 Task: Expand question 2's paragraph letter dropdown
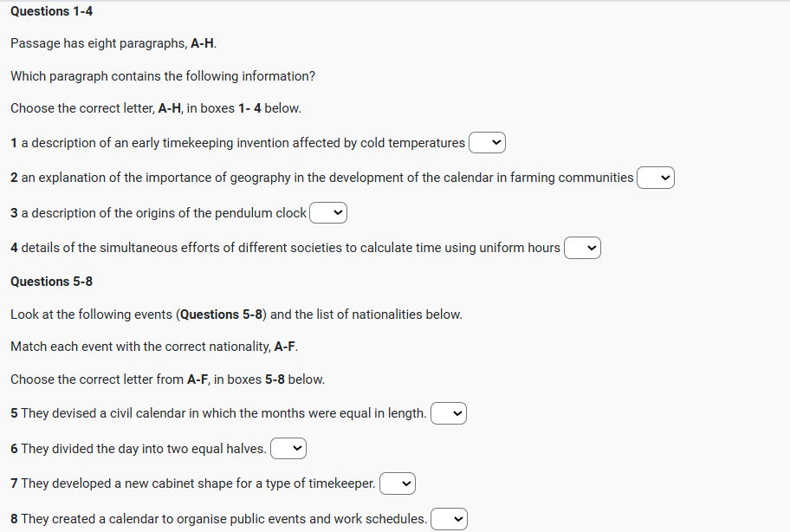(x=656, y=178)
